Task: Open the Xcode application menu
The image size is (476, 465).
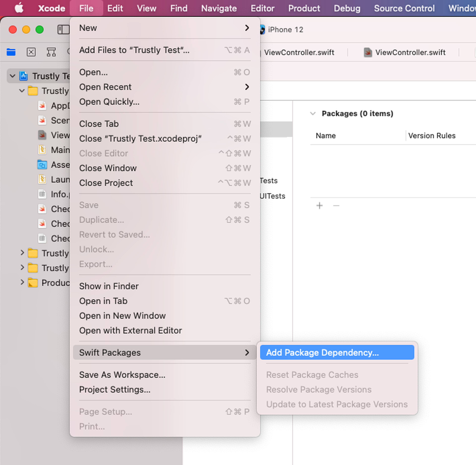Action: pyautogui.click(x=51, y=8)
